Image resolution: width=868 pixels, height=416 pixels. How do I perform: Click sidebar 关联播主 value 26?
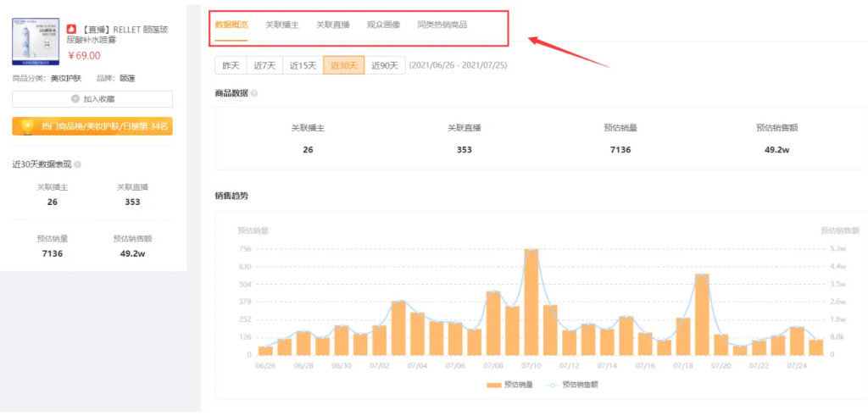coord(53,202)
